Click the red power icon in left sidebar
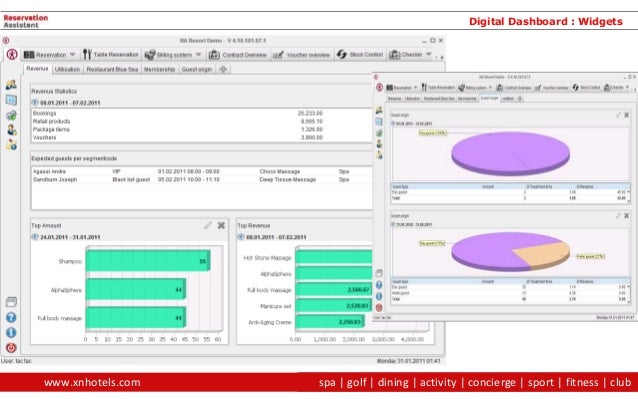The width and height of the screenshot is (638, 399). (11, 348)
